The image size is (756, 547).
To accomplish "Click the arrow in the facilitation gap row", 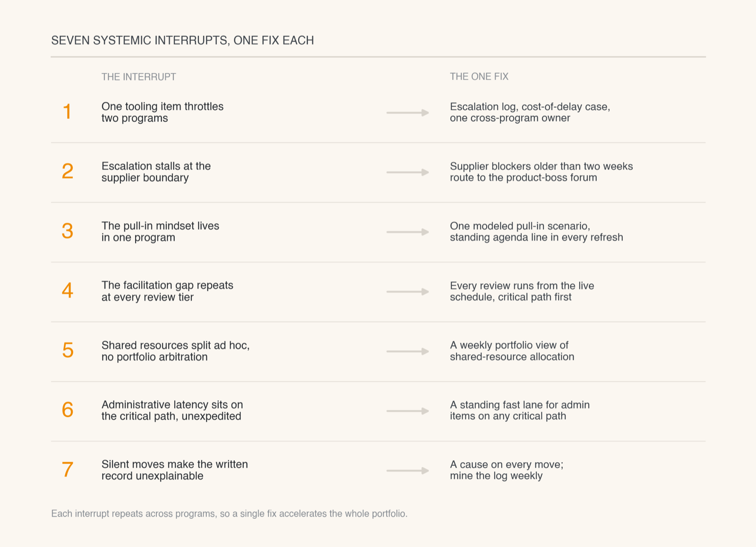I will (408, 292).
